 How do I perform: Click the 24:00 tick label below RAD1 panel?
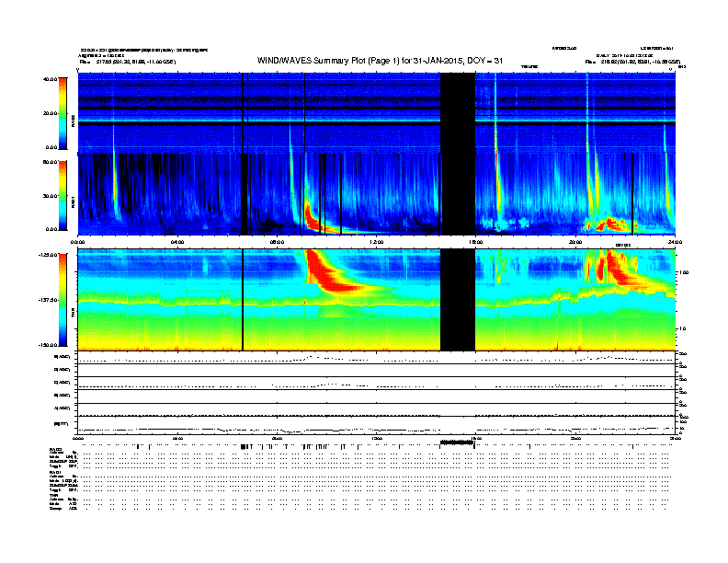[x=675, y=242]
